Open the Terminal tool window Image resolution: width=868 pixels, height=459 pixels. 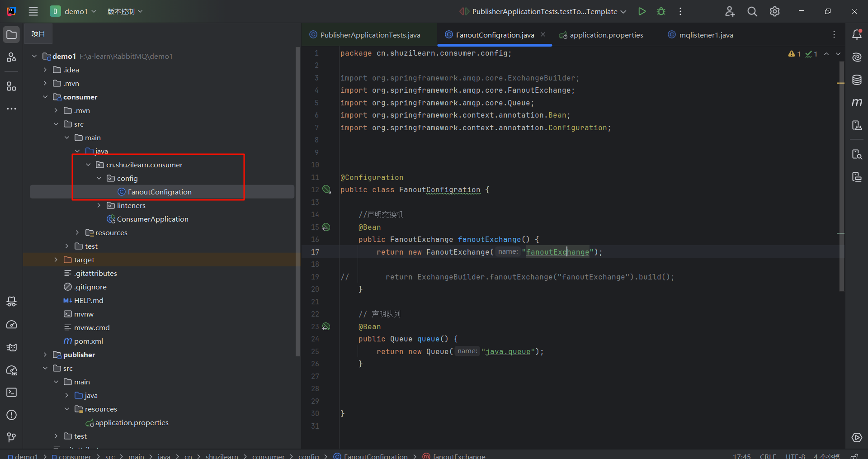tap(12, 392)
